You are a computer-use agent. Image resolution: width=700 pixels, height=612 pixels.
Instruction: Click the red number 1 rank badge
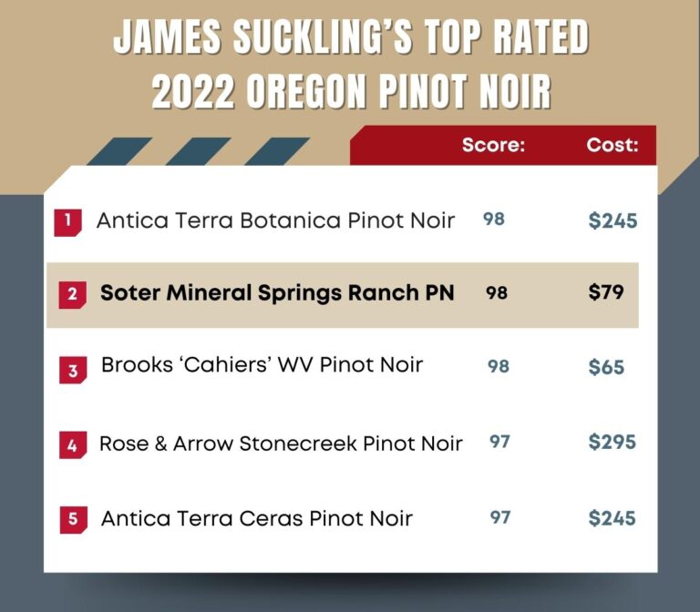pos(67,222)
